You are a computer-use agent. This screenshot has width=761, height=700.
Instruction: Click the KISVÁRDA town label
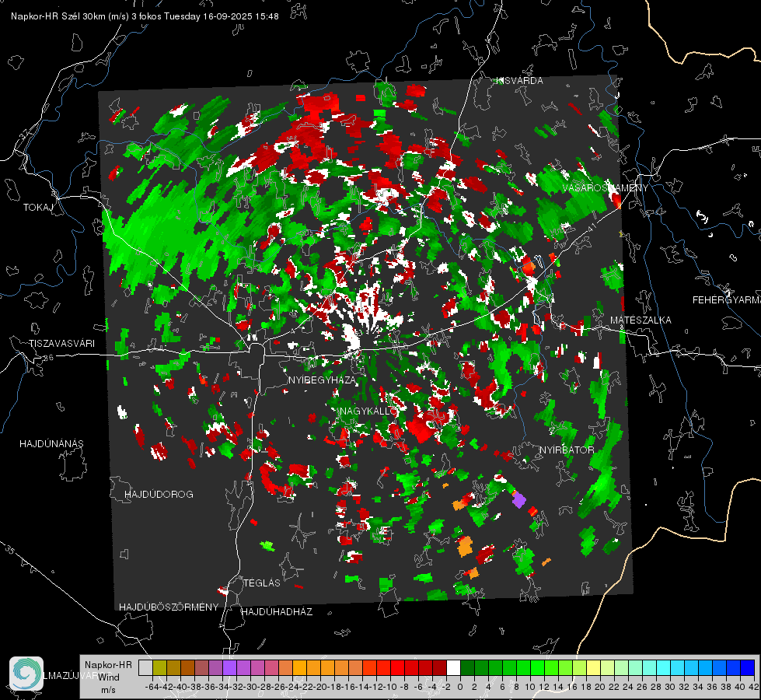tap(519, 81)
